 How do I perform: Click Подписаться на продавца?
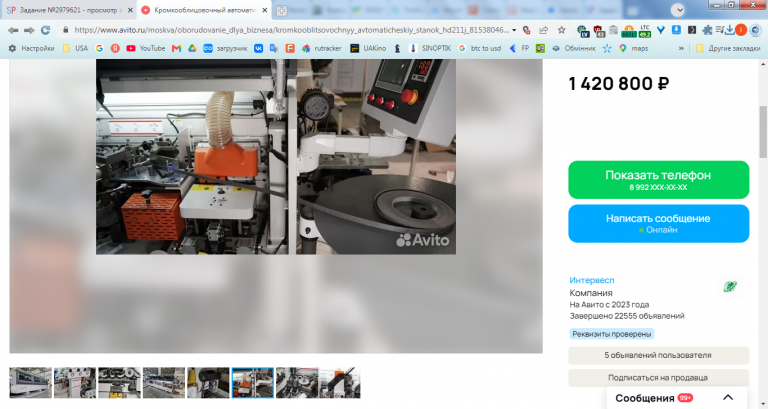[658, 378]
